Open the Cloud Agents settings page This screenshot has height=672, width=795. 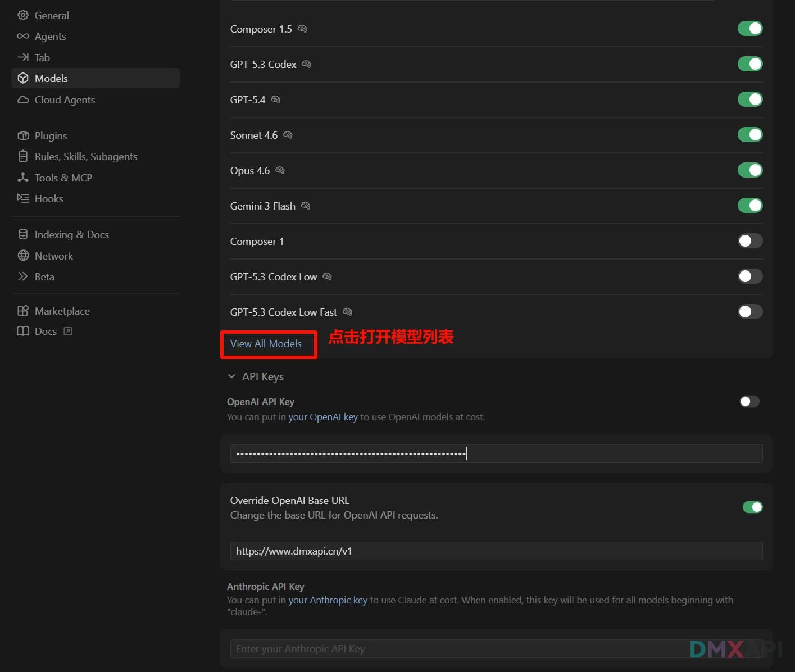point(65,99)
